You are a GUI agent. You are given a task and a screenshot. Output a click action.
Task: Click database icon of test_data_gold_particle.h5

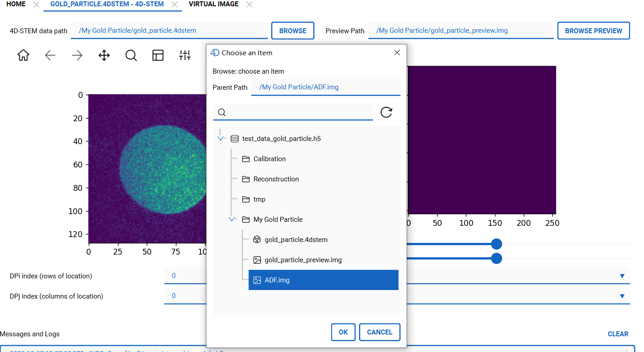pos(234,139)
